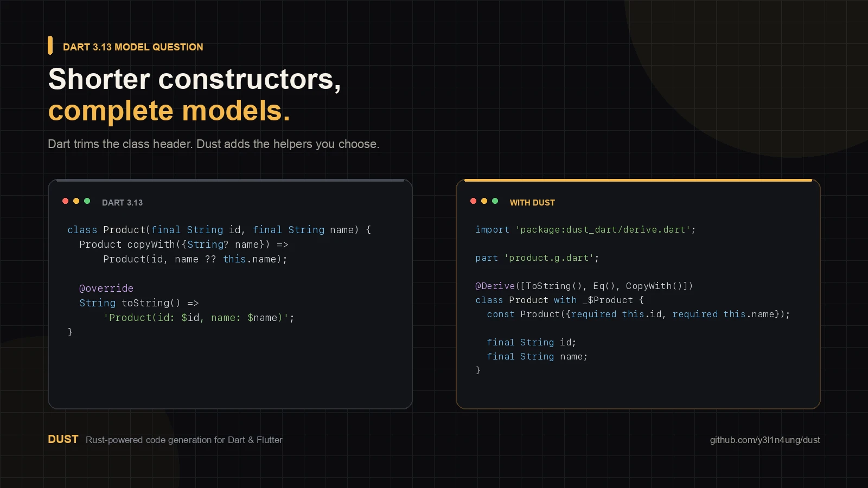This screenshot has height=488, width=868.
Task: Click the 'class Product with _$Product {' line
Action: click(559, 300)
